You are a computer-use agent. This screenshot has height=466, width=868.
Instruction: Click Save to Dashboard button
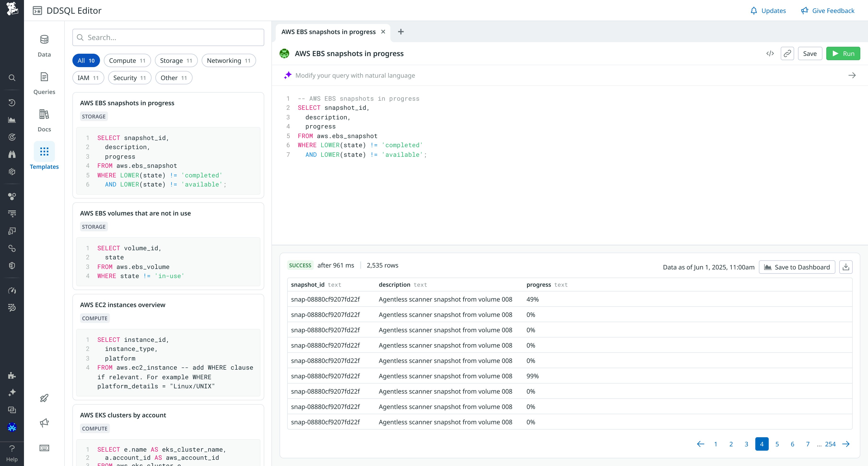[797, 267]
